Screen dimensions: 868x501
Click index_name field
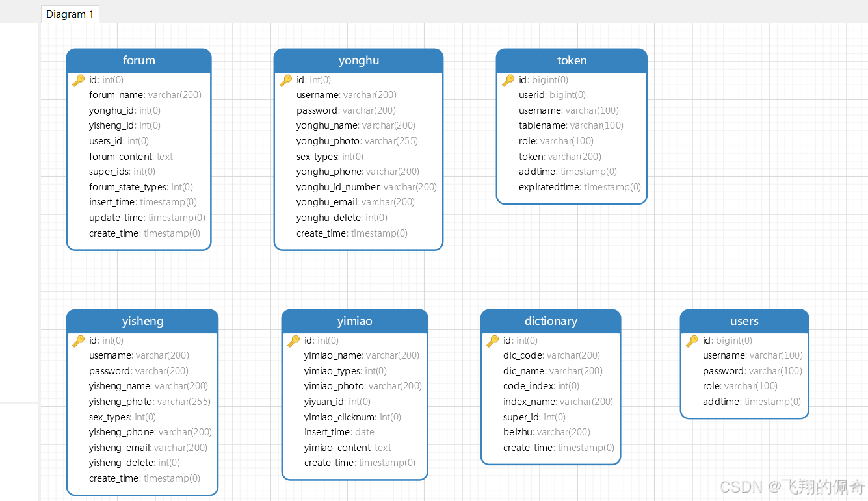[x=558, y=402]
